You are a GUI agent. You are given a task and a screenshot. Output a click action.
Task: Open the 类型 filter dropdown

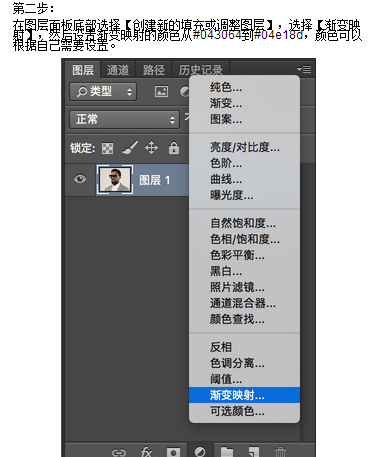tap(103, 91)
